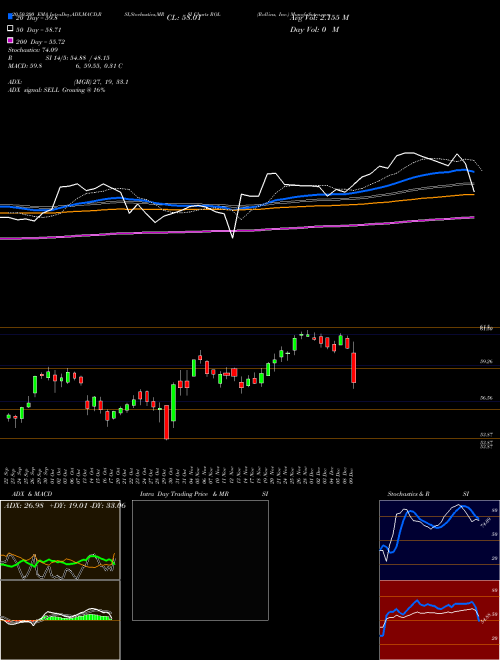Click the 53.87 price axis label

[486, 434]
